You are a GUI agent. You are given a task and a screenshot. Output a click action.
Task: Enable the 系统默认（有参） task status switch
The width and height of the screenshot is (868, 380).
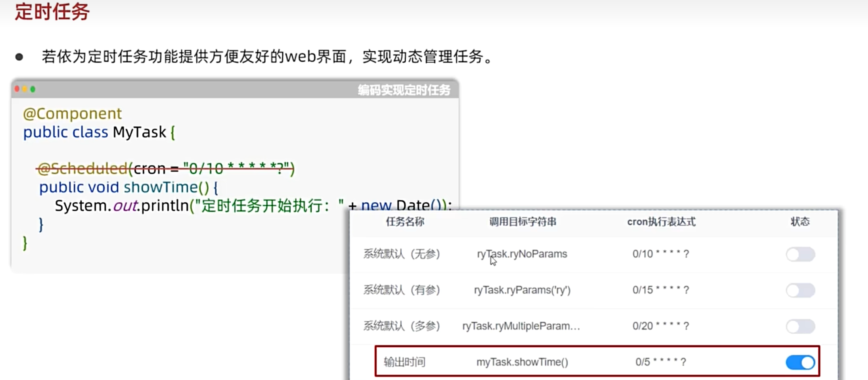click(800, 290)
